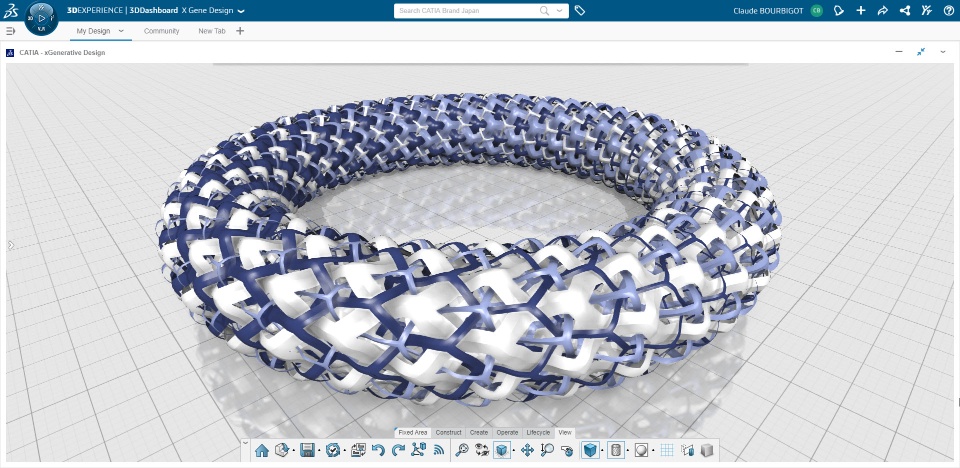Image resolution: width=960 pixels, height=468 pixels.
Task: Click the Share arrow icon
Action: (x=882, y=11)
